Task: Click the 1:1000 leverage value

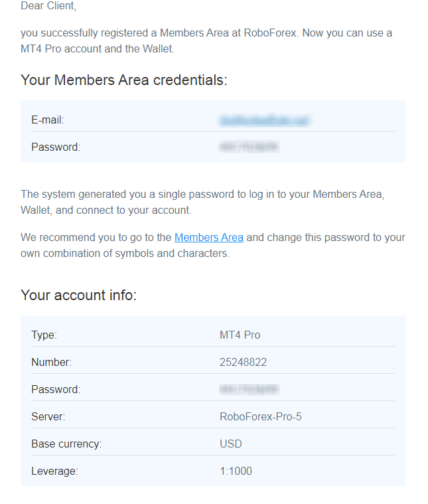Action: (x=236, y=471)
